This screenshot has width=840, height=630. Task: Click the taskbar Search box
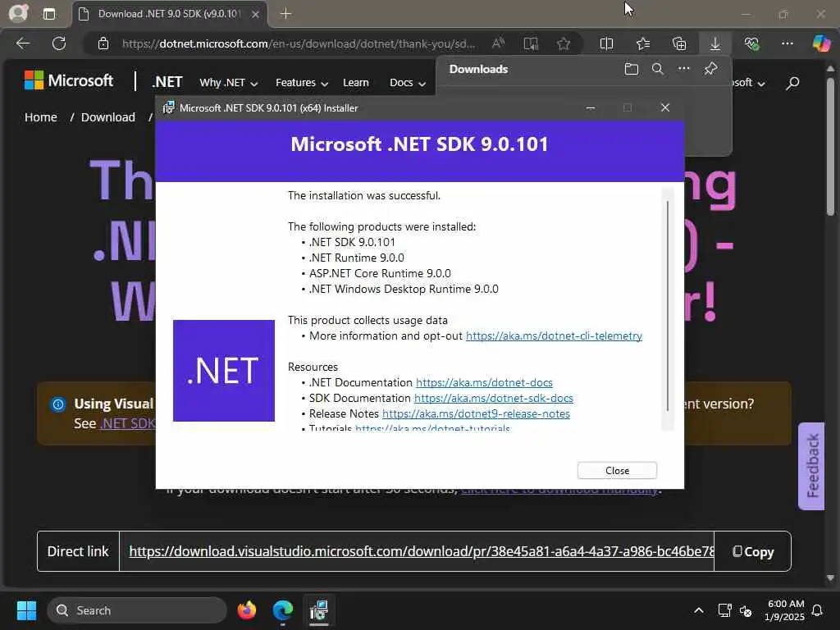tap(137, 610)
